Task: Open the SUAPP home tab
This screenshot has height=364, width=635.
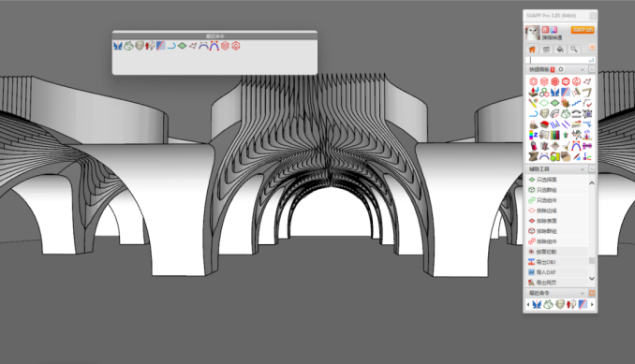Action: tap(532, 49)
